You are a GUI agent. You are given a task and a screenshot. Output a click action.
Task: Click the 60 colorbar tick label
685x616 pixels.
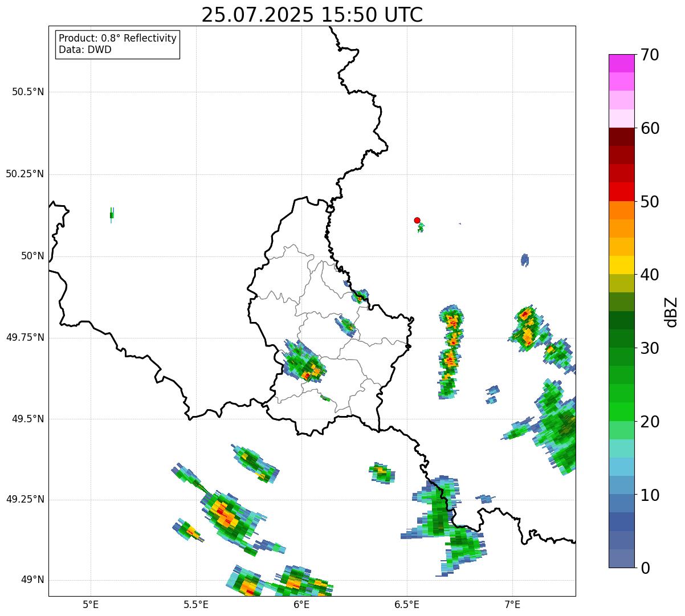tap(650, 128)
